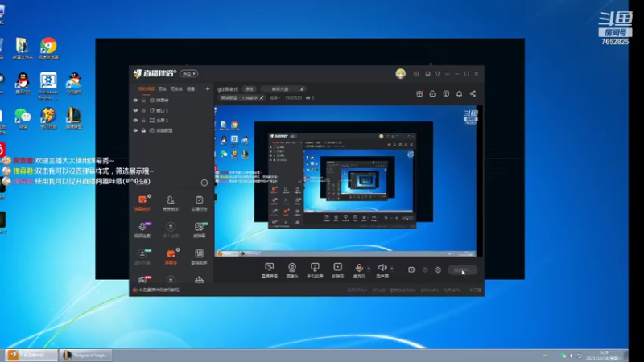This screenshot has height=362, width=644.
Task: Switch to the second scene tab
Action: point(163,88)
